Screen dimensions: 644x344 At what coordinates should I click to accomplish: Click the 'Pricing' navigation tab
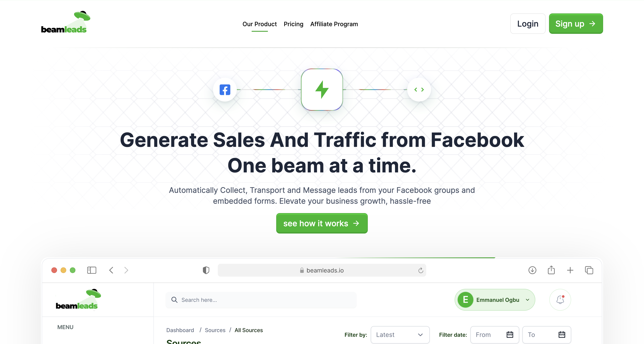pos(293,24)
